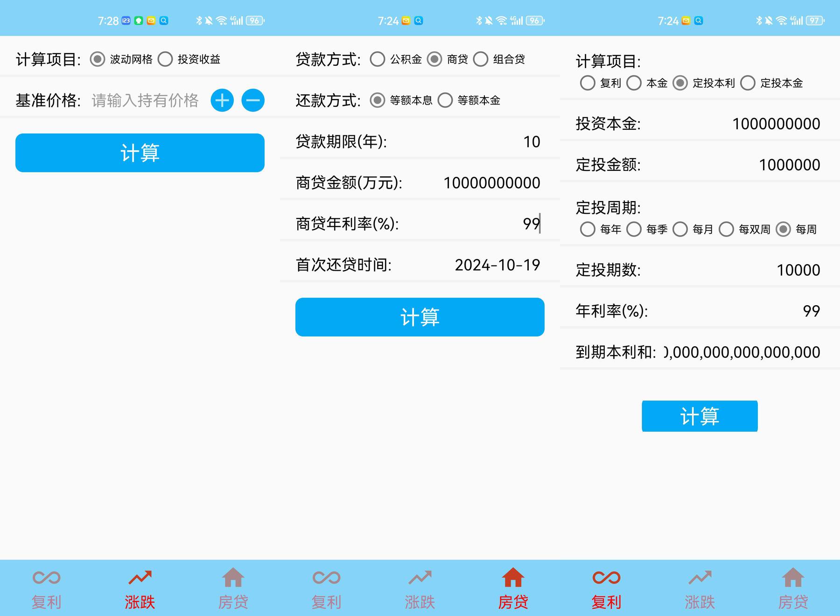Tap the blue 123 status bar icon
Viewport: 840px width, 616px height.
[x=126, y=21]
